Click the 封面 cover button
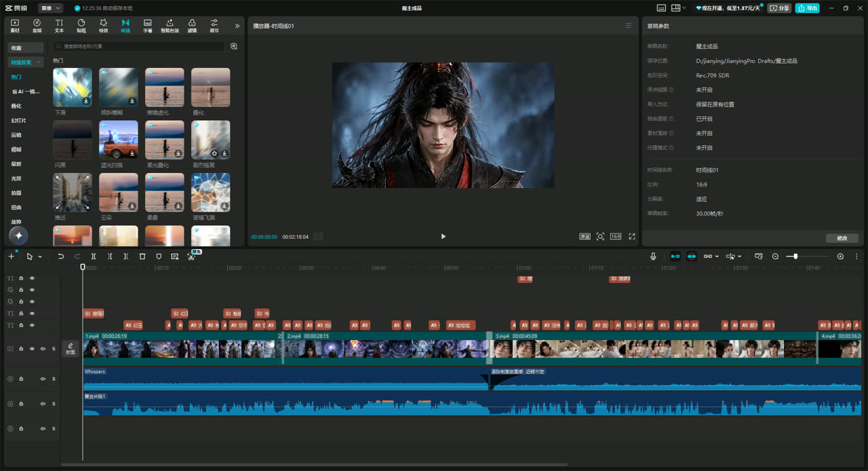 [71, 349]
